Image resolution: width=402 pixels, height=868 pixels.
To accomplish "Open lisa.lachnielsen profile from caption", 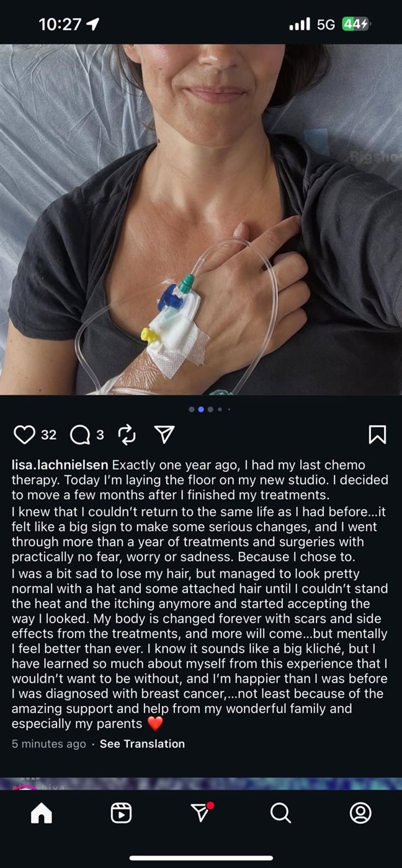I will click(60, 465).
